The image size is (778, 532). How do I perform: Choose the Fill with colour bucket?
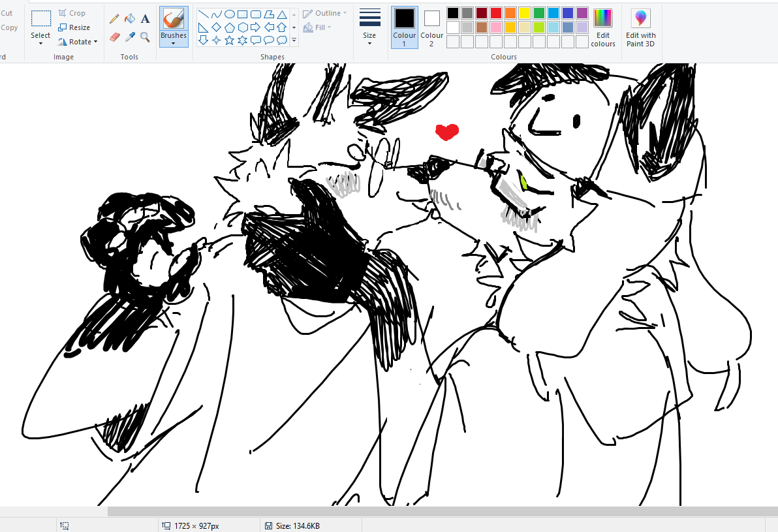point(129,19)
